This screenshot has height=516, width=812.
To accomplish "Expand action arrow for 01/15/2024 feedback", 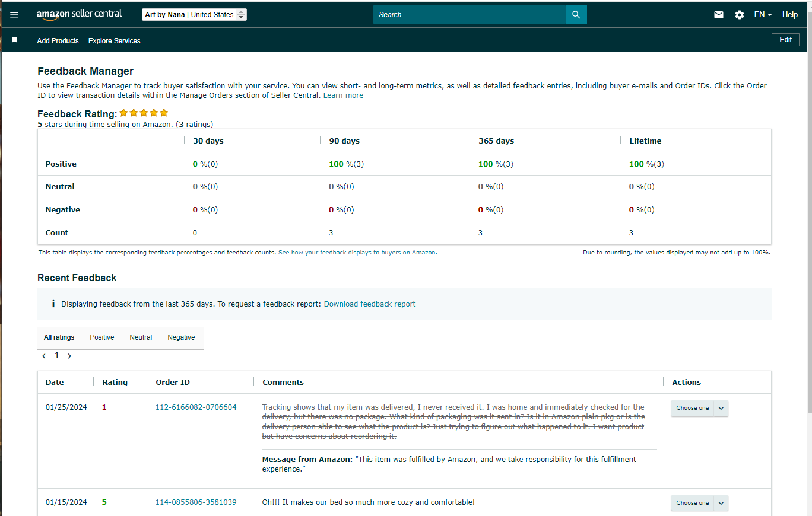I will pyautogui.click(x=721, y=503).
